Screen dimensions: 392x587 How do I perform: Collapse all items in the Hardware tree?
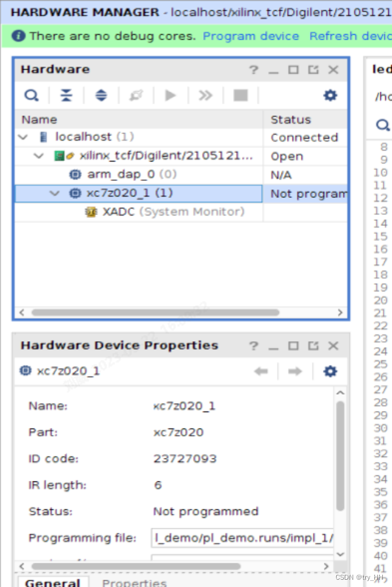66,95
